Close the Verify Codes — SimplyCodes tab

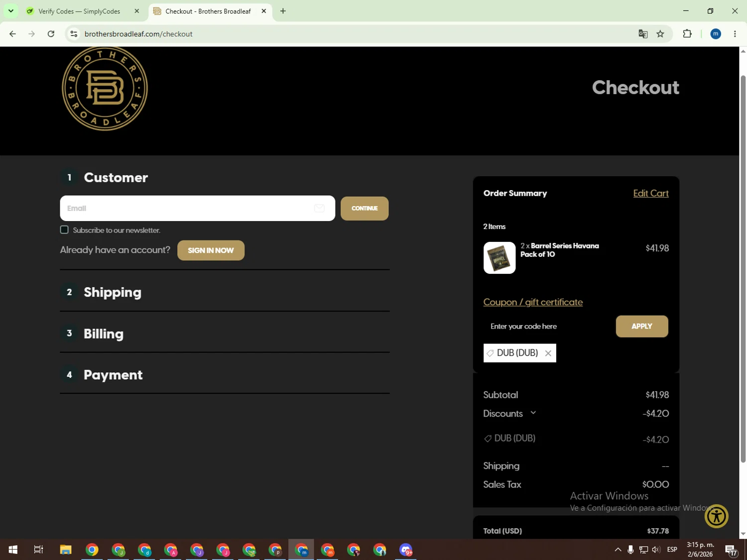[x=137, y=11]
